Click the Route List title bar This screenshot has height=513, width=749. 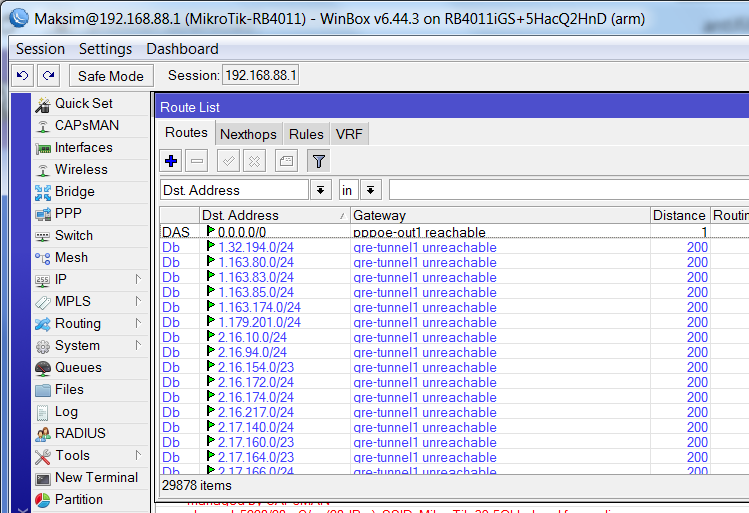(x=452, y=107)
